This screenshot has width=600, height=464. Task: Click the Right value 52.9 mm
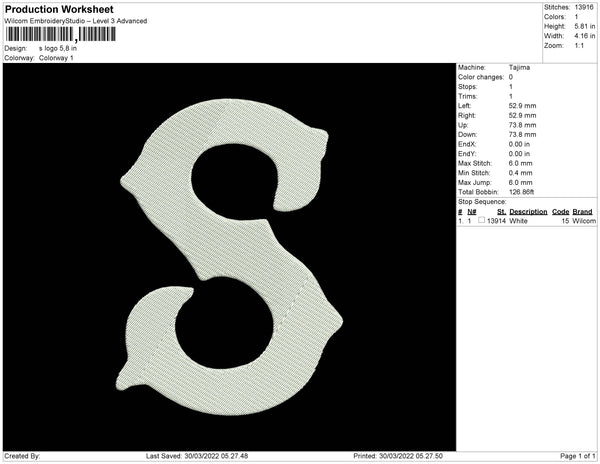coord(522,116)
